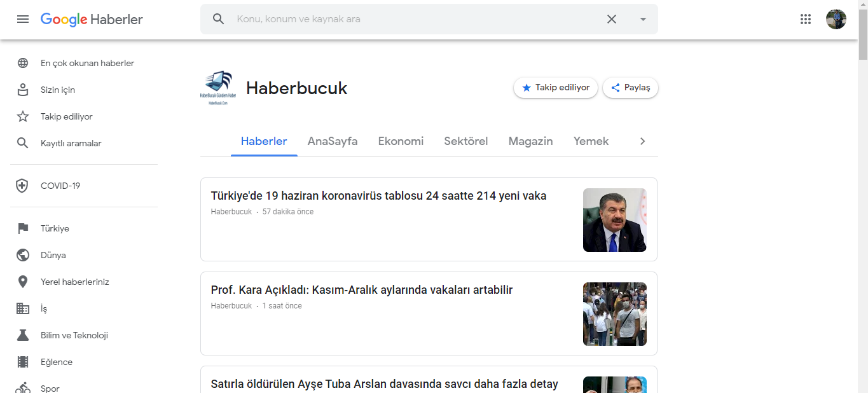
Task: Switch to the 'AnaSayfa' tab
Action: click(333, 141)
